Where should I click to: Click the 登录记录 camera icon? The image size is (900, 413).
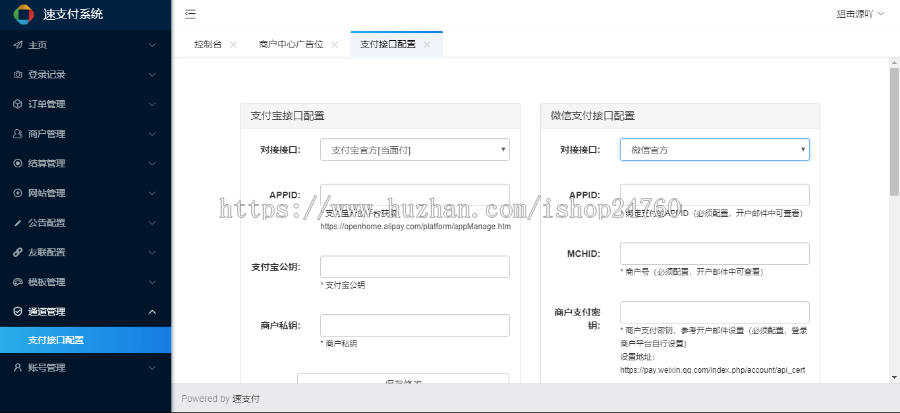click(x=18, y=75)
